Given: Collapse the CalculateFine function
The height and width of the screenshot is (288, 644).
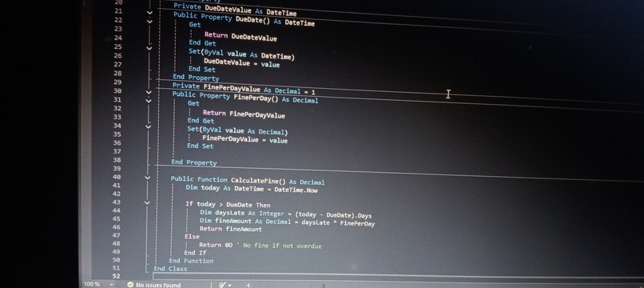Looking at the screenshot, I should 148,178.
